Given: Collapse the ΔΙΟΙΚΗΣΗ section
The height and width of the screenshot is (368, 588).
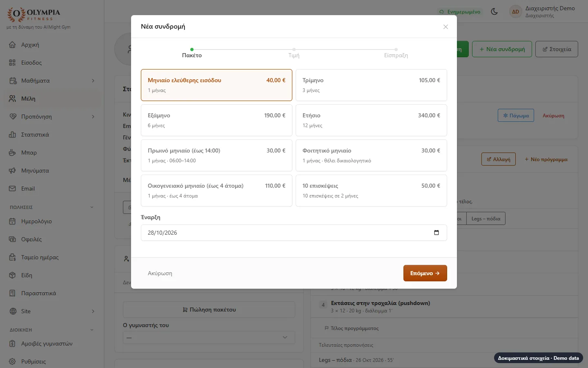Looking at the screenshot, I should point(92,330).
